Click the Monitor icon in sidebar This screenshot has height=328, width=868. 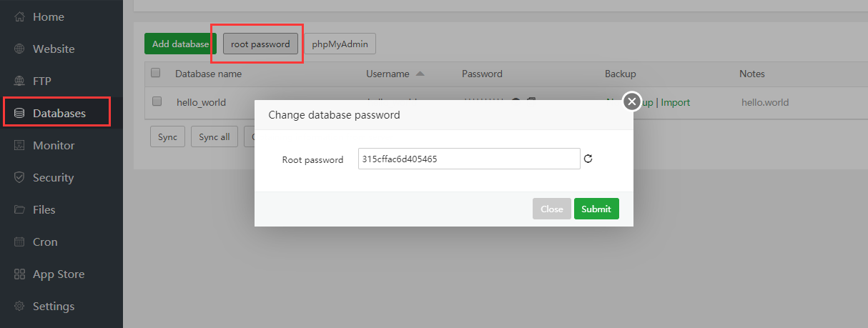coord(20,145)
